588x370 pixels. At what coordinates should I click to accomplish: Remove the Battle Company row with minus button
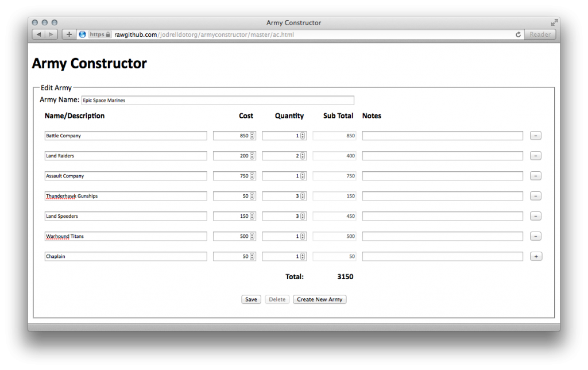(536, 136)
